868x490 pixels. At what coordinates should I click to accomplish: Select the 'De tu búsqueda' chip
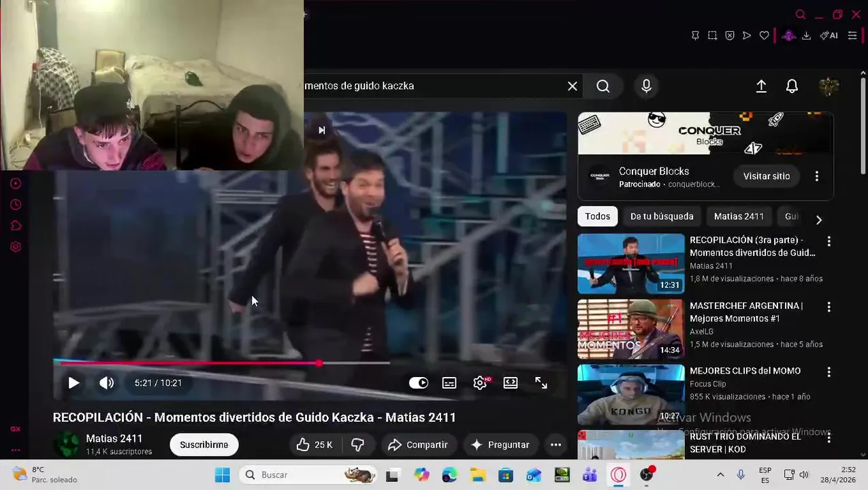click(662, 216)
